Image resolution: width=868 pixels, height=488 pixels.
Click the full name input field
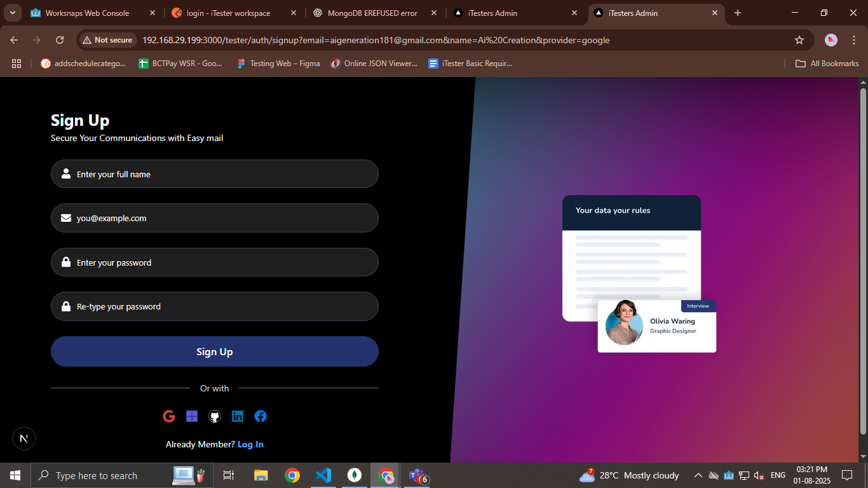[x=215, y=174]
